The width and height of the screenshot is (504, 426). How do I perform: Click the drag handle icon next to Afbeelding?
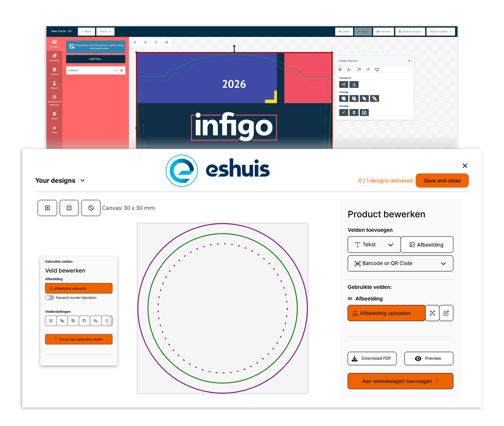(x=350, y=299)
